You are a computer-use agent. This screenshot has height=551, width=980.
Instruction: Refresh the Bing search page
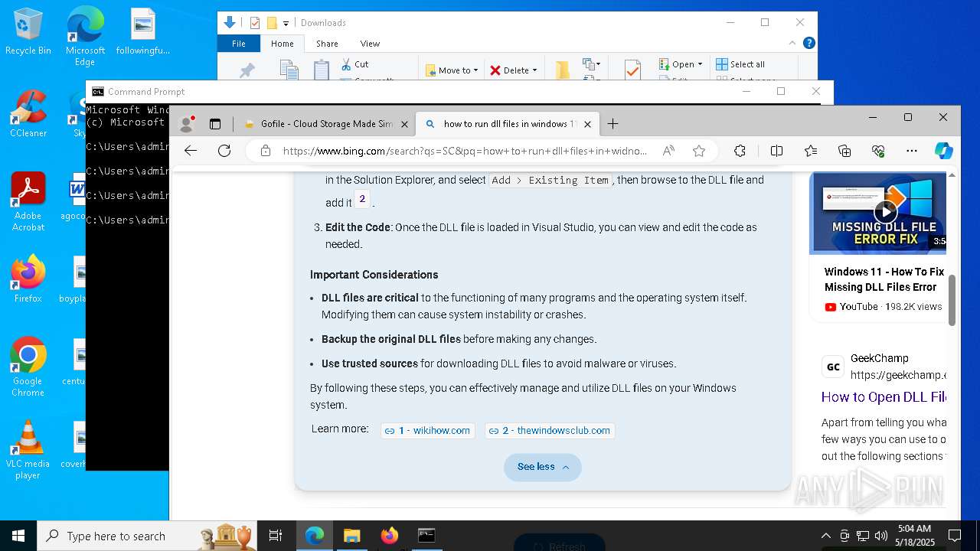[224, 151]
